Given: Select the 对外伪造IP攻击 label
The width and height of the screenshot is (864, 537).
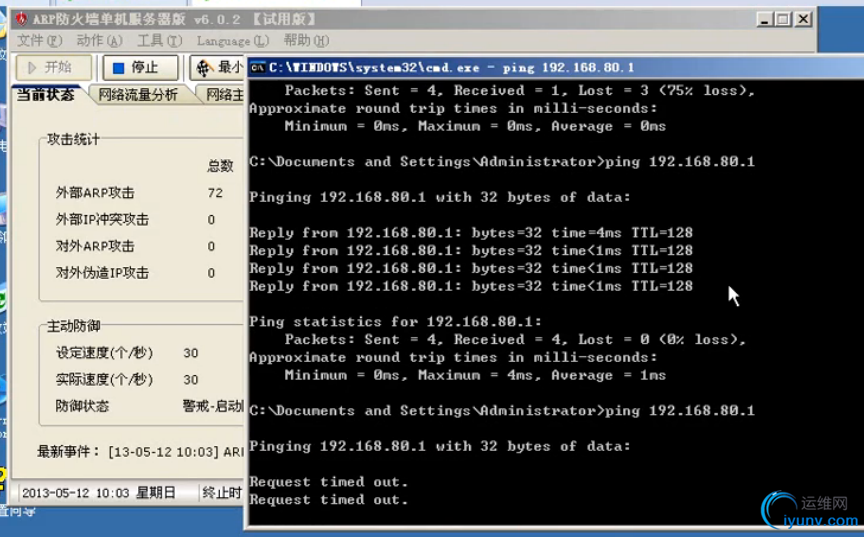Looking at the screenshot, I should click(102, 273).
